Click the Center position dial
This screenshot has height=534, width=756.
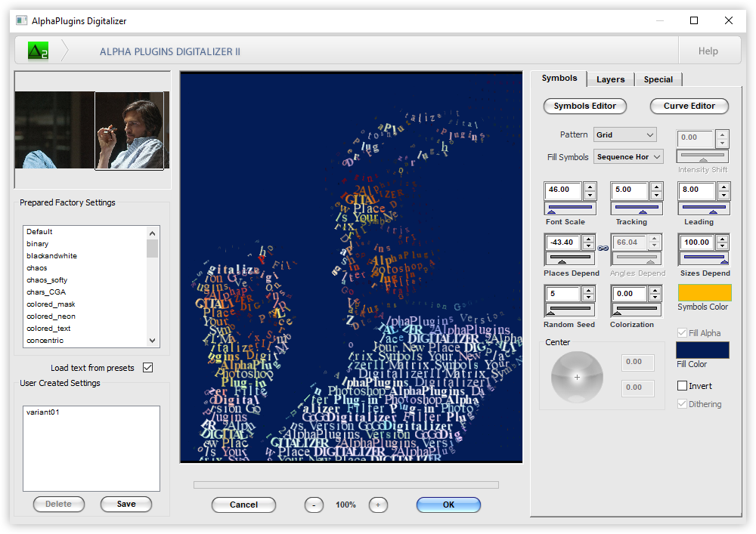(577, 377)
